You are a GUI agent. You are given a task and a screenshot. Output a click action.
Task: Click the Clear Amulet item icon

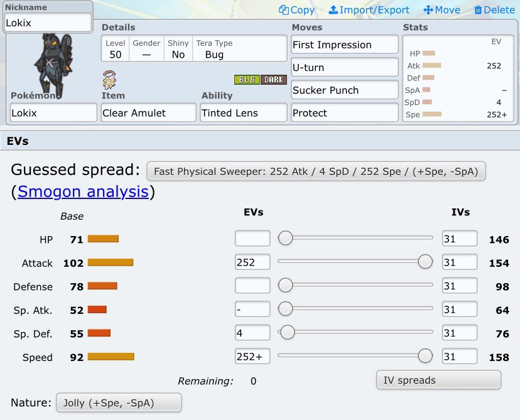109,80
